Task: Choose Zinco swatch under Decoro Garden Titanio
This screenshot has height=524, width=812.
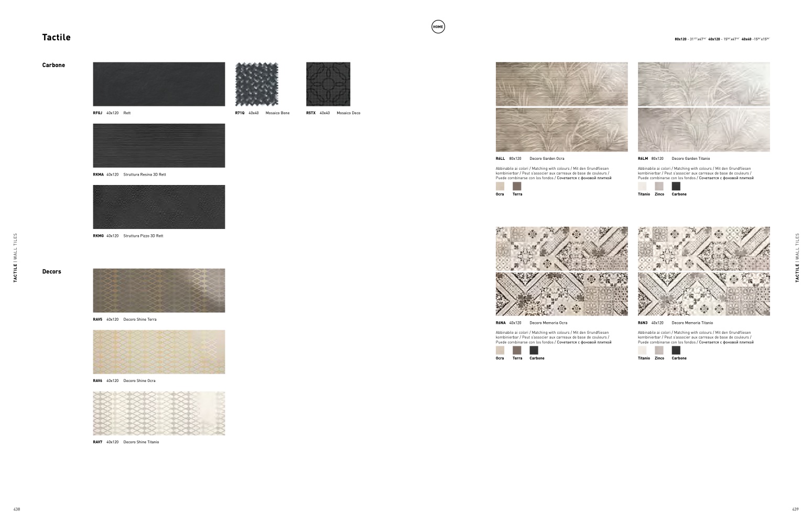Action: pyautogui.click(x=659, y=186)
